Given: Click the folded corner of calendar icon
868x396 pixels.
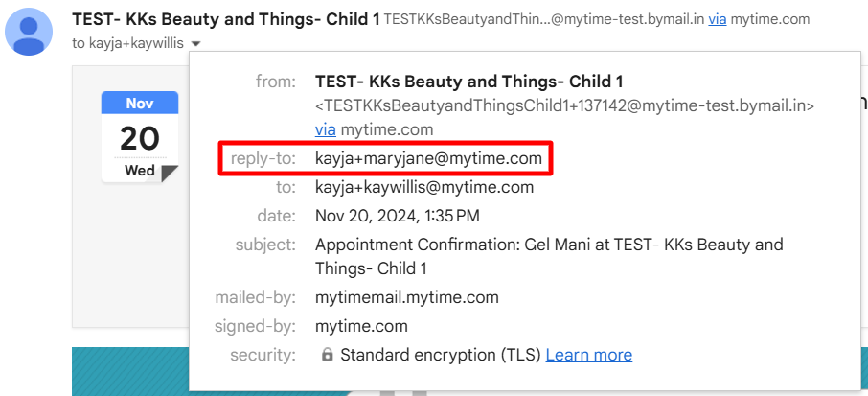Looking at the screenshot, I should click(x=170, y=174).
